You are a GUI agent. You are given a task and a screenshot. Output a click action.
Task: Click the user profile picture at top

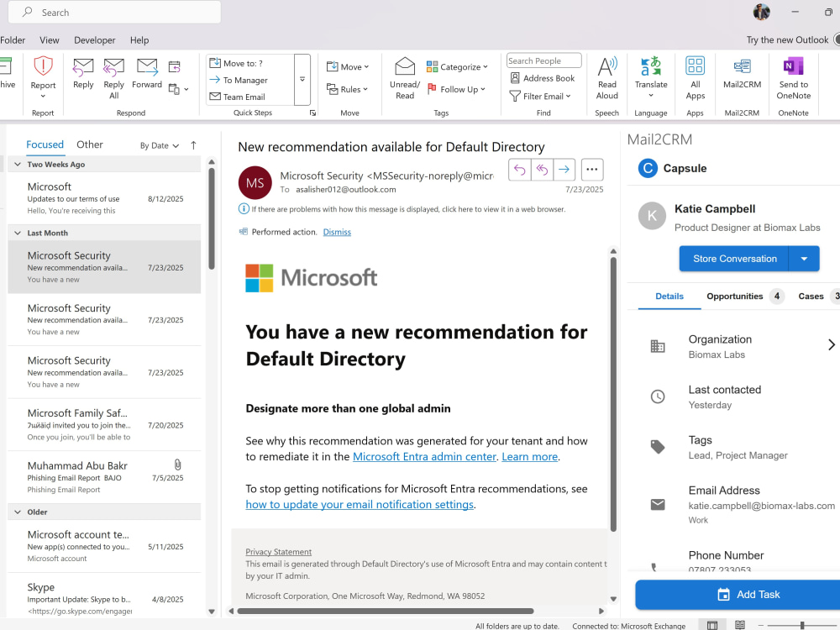click(x=761, y=12)
